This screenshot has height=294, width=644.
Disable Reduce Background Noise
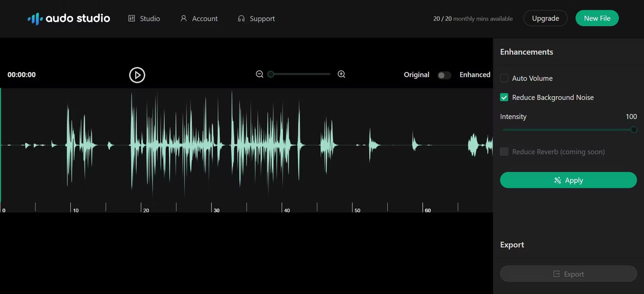504,97
